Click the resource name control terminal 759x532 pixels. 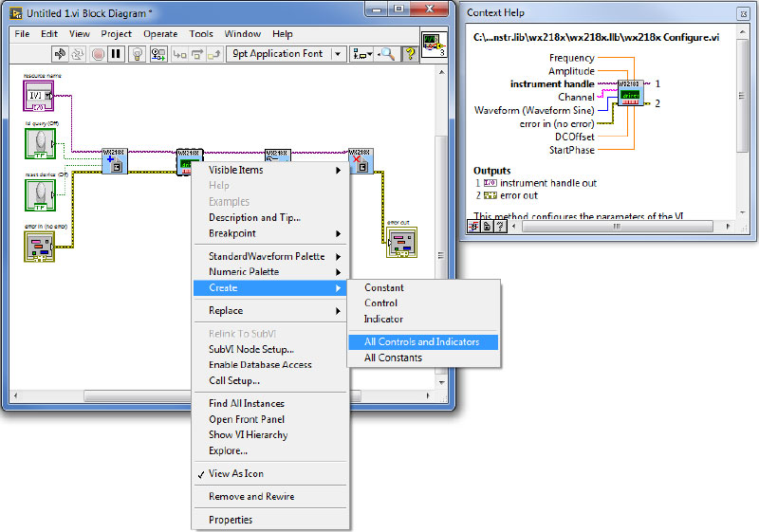(40, 97)
